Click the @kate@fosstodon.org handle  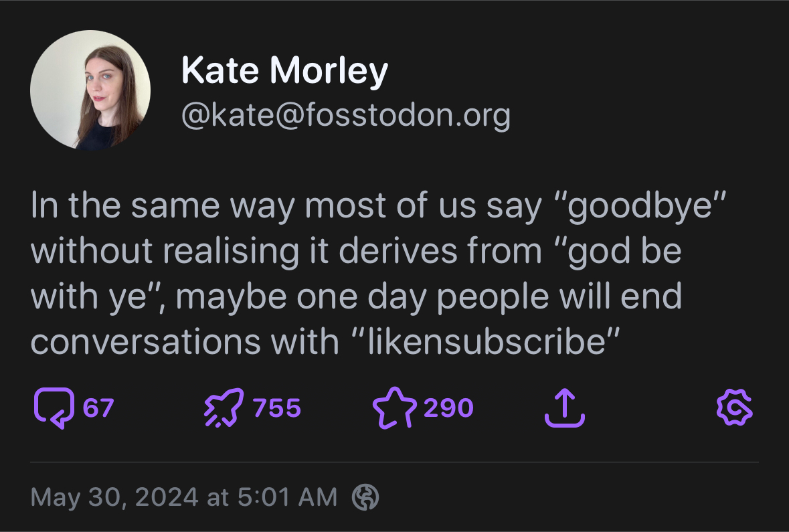point(346,115)
